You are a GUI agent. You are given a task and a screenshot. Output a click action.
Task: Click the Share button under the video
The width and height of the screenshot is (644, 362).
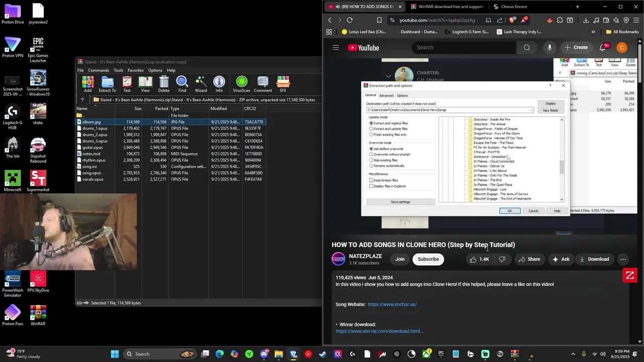click(x=529, y=259)
